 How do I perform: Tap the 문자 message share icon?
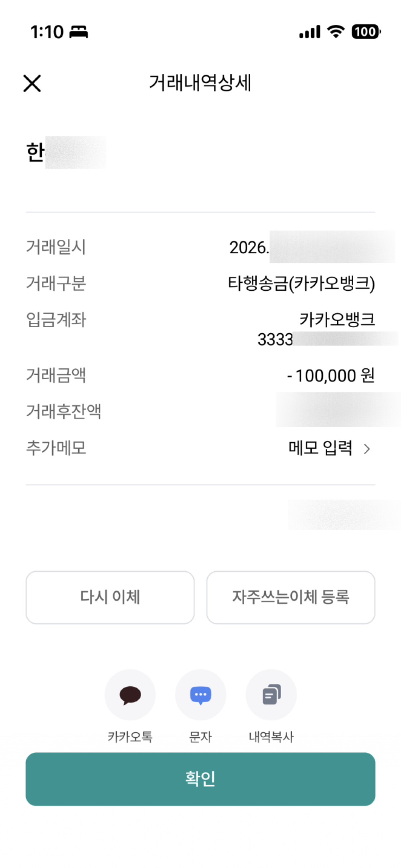coord(200,695)
